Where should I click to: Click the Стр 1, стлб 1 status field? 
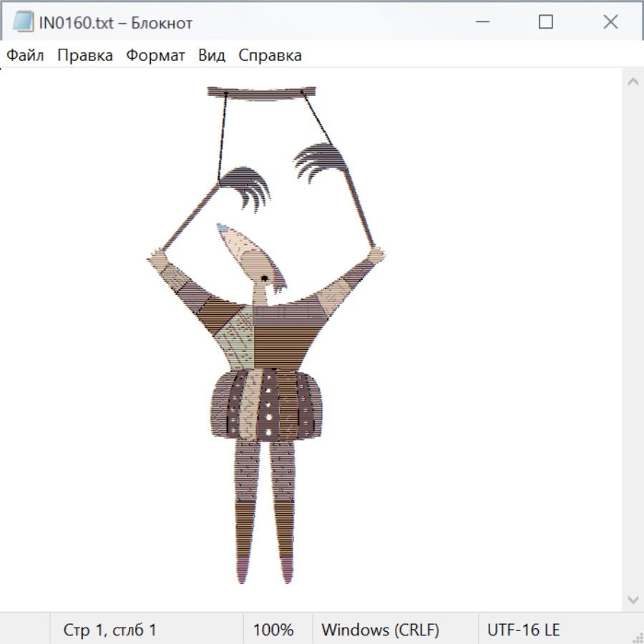click(109, 630)
